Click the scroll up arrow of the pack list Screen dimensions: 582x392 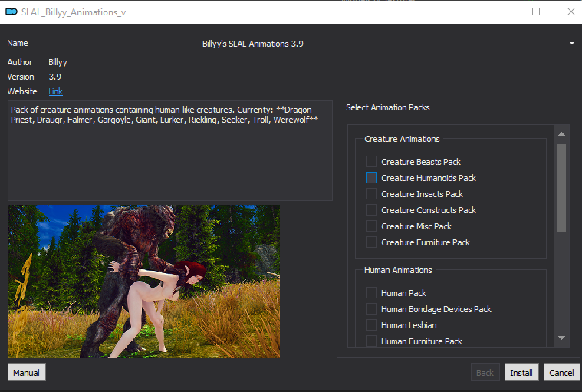[x=561, y=134]
